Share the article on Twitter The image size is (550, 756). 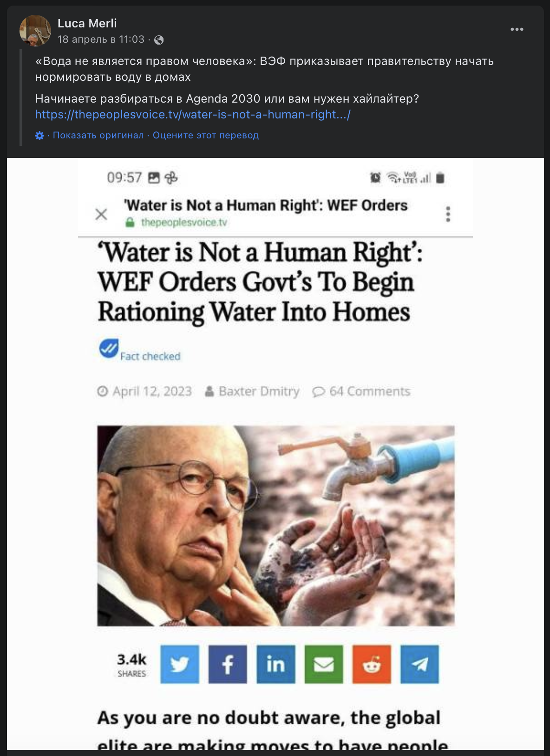tap(180, 664)
